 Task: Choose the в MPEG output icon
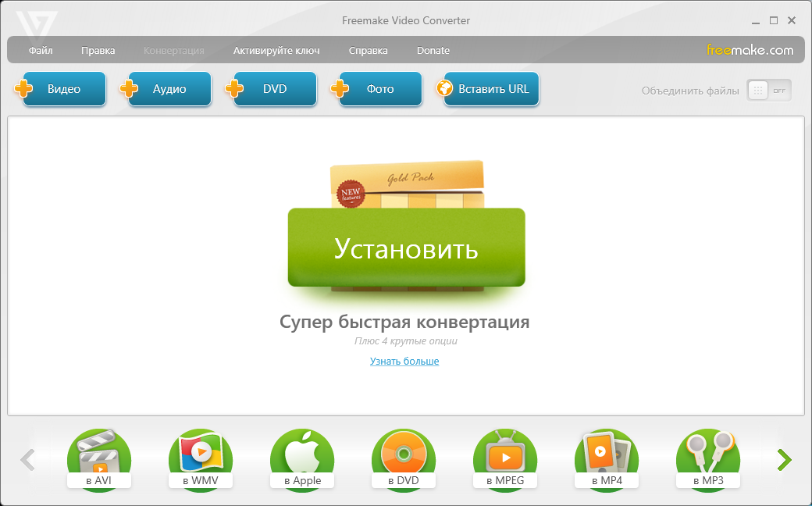(x=505, y=459)
